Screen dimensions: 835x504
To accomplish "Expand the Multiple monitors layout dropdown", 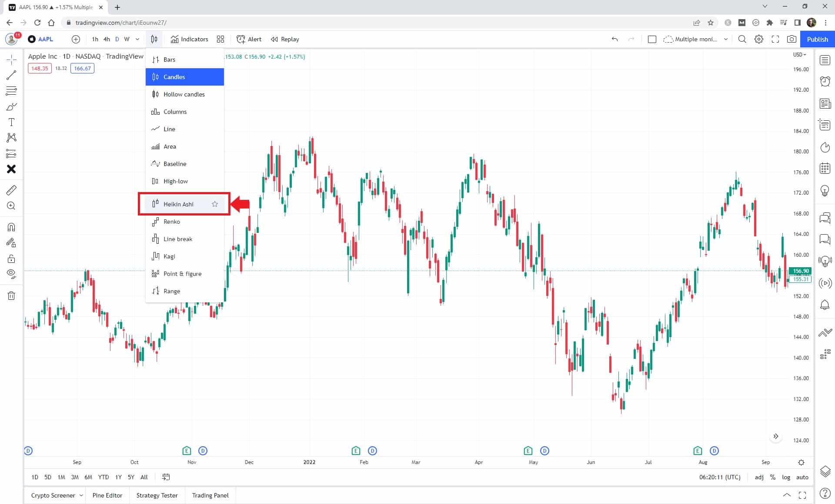I will point(725,39).
